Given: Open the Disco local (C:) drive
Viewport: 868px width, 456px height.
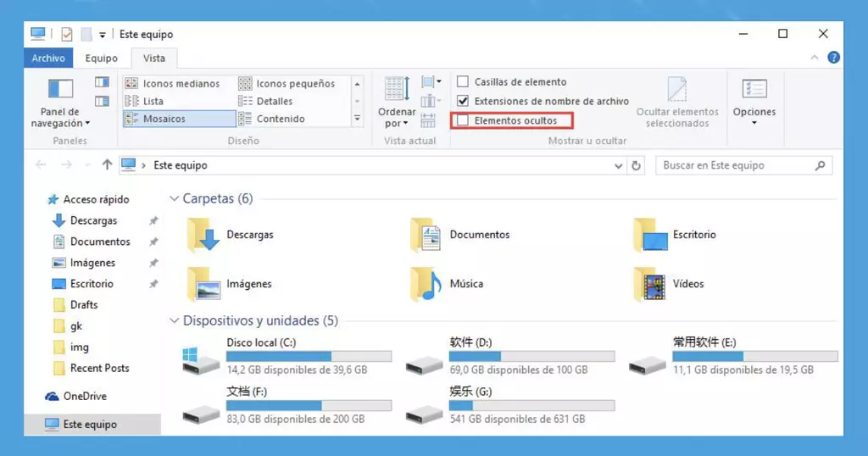Looking at the screenshot, I should coord(201,359).
